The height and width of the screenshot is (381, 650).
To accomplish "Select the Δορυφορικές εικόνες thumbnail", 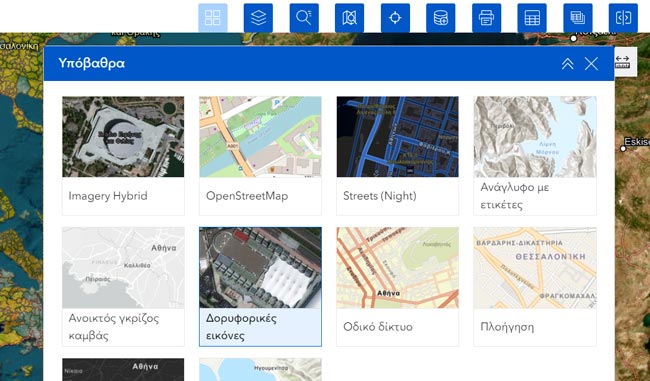I will pyautogui.click(x=260, y=267).
